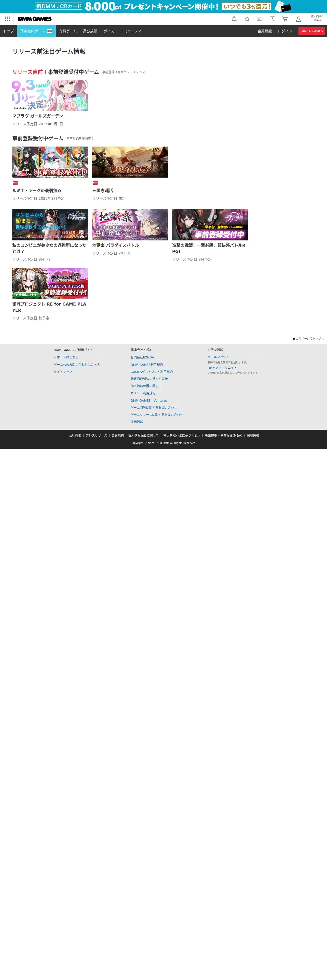Screen dimensions: 327x980
Task: Click プレスリリース in the black footer
Action: [96, 436]
